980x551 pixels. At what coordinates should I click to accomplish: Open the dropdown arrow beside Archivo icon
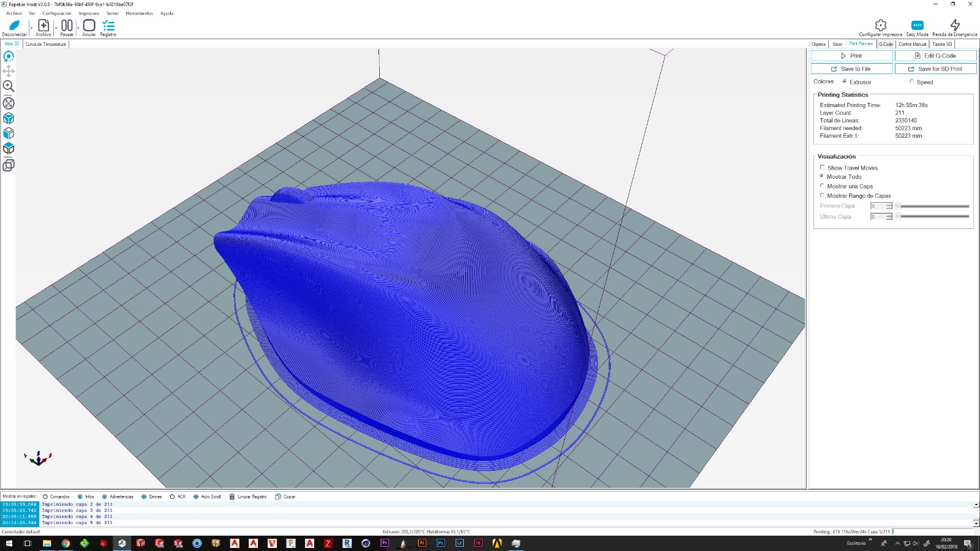tap(56, 28)
